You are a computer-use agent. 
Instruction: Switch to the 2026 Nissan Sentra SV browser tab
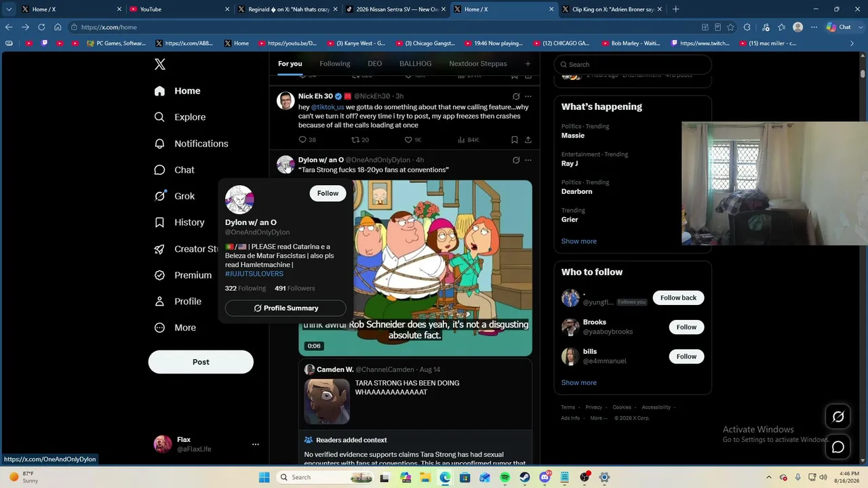(x=395, y=9)
